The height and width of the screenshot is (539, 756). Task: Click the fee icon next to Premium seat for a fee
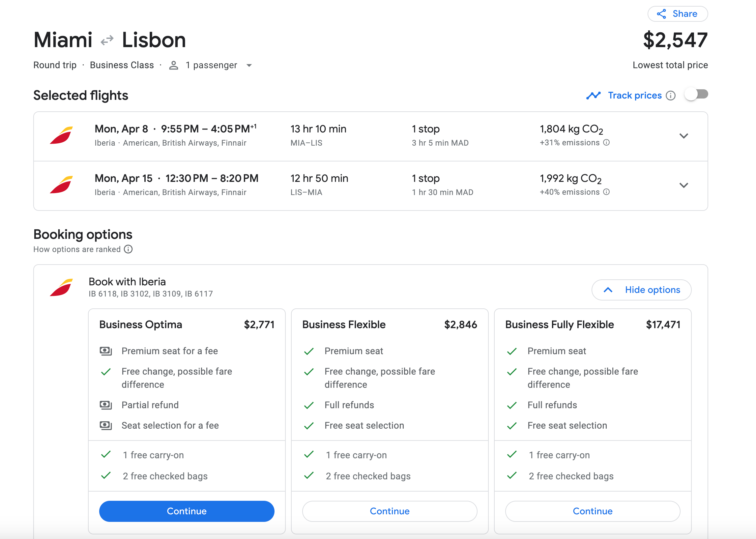(105, 351)
